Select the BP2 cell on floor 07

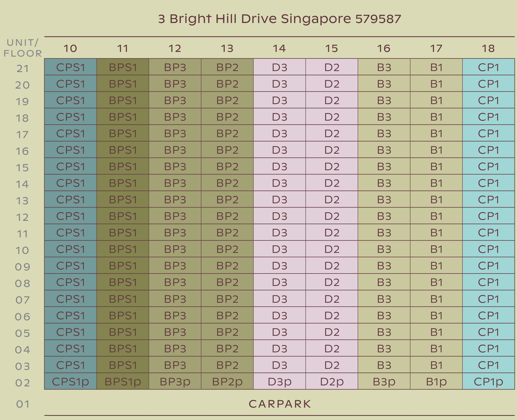click(227, 298)
